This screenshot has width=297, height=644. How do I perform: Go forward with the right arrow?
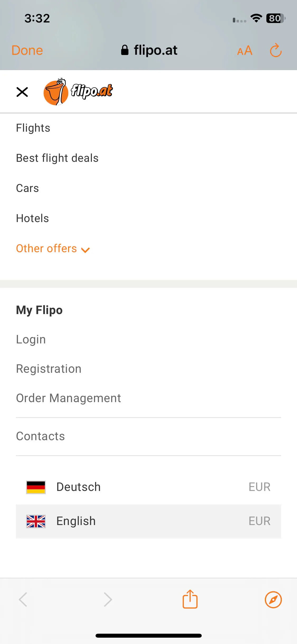[108, 600]
